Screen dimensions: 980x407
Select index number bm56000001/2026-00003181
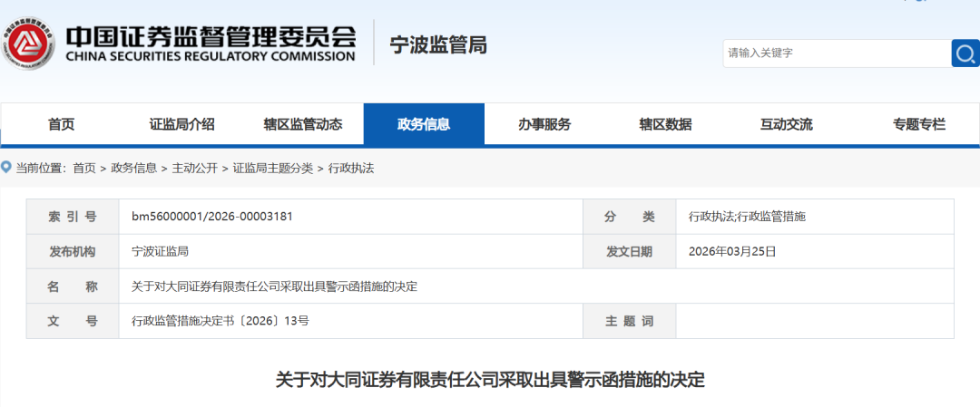pyautogui.click(x=211, y=217)
